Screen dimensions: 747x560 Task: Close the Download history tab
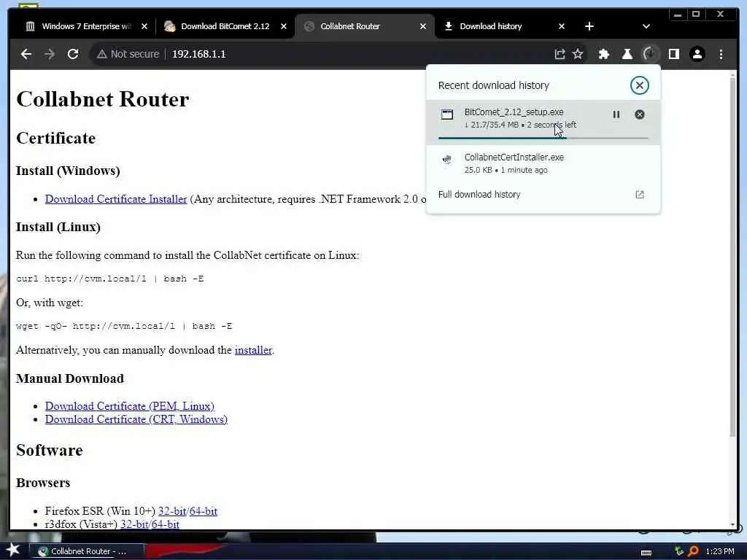(561, 26)
